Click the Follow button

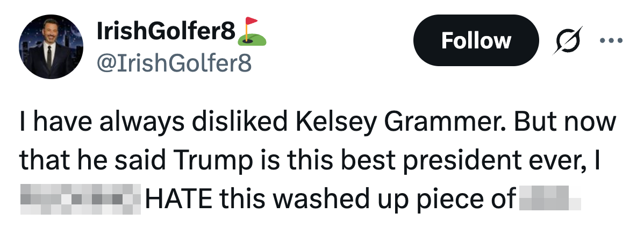pyautogui.click(x=476, y=40)
